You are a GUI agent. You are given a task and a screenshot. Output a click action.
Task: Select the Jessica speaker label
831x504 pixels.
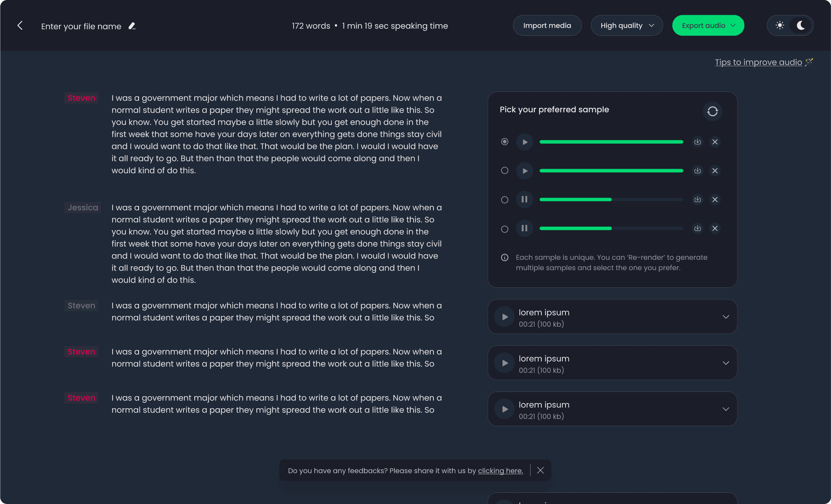coord(82,207)
